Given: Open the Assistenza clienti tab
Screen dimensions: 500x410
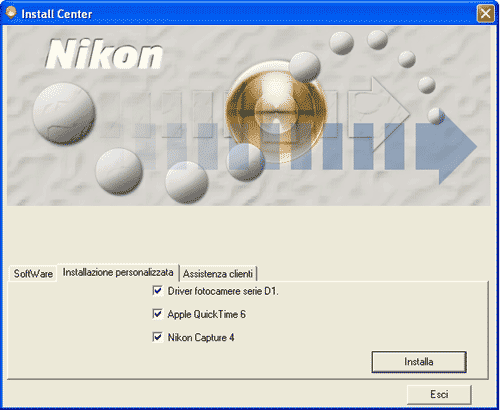Looking at the screenshot, I should (218, 274).
